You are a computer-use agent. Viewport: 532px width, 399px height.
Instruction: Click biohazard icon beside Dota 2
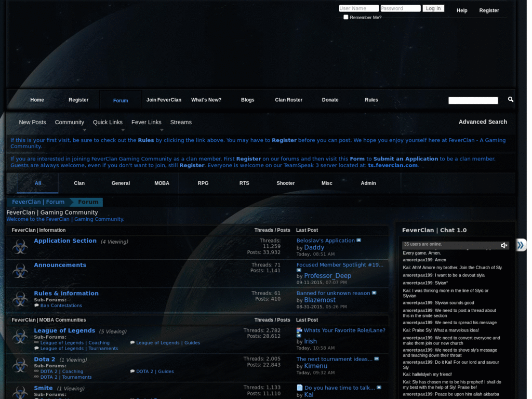point(20,365)
